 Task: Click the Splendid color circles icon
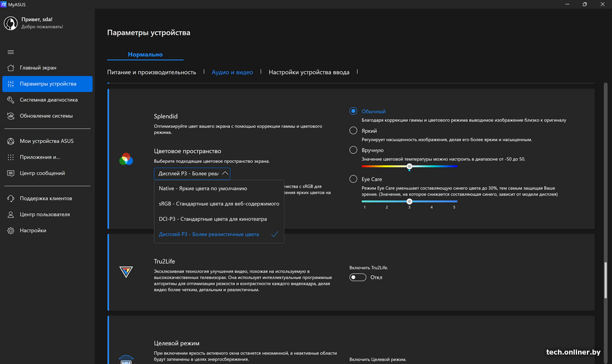(126, 159)
